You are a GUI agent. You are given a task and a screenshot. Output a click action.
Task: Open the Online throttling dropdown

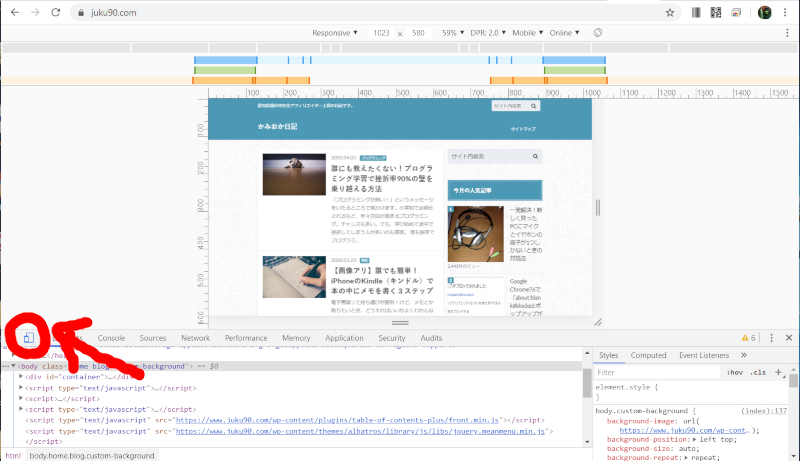564,33
